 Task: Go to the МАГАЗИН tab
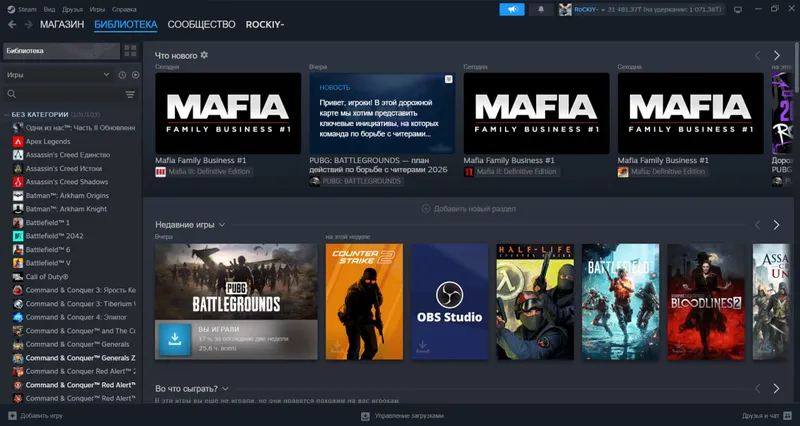point(62,24)
